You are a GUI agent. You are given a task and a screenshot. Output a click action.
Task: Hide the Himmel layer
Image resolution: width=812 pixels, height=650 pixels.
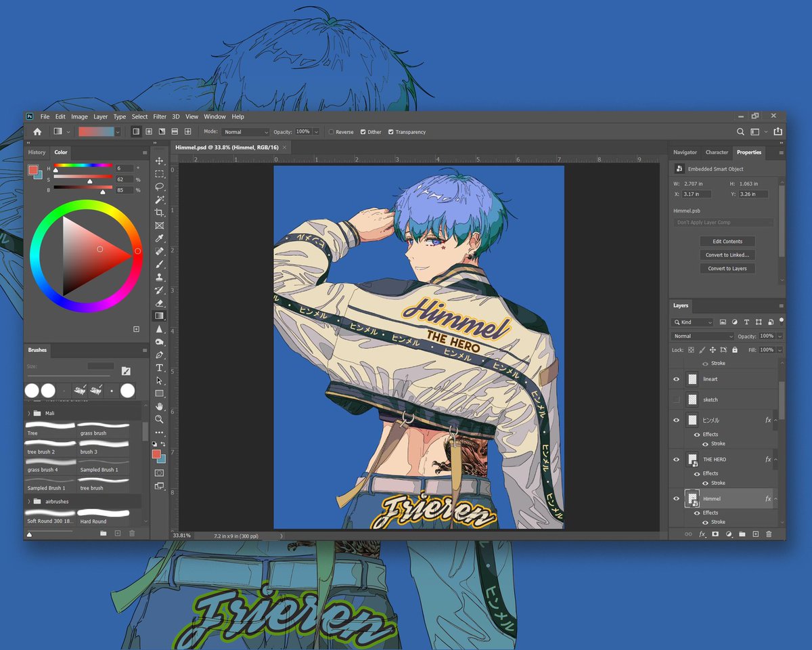tap(676, 499)
